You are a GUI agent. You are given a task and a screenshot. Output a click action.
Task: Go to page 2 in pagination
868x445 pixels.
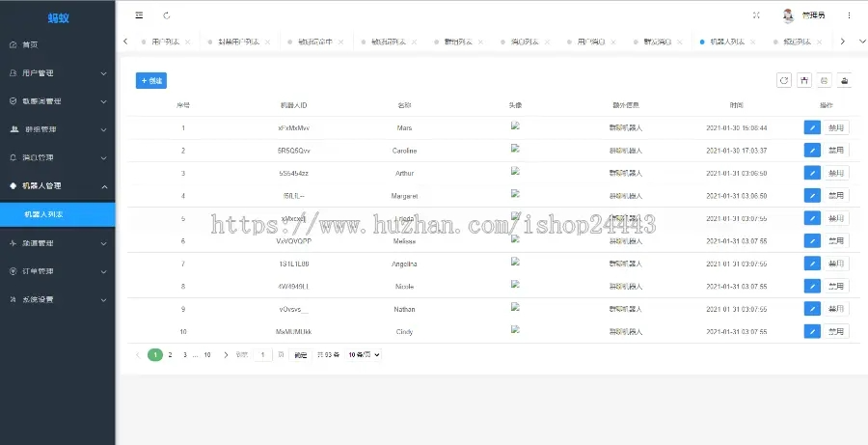coord(170,355)
